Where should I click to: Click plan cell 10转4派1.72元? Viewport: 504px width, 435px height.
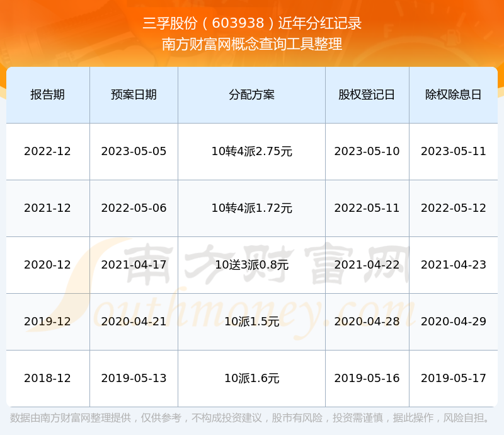click(x=251, y=208)
